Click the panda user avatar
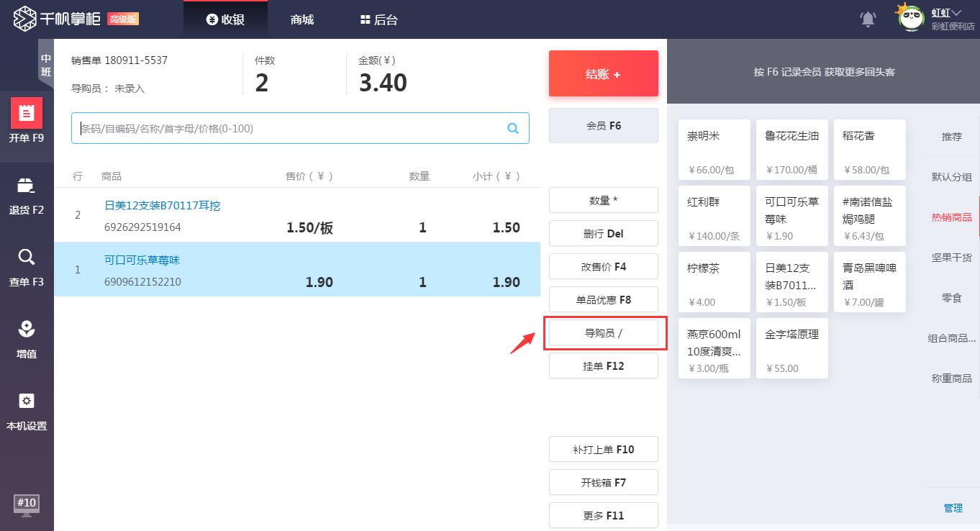 911,18
